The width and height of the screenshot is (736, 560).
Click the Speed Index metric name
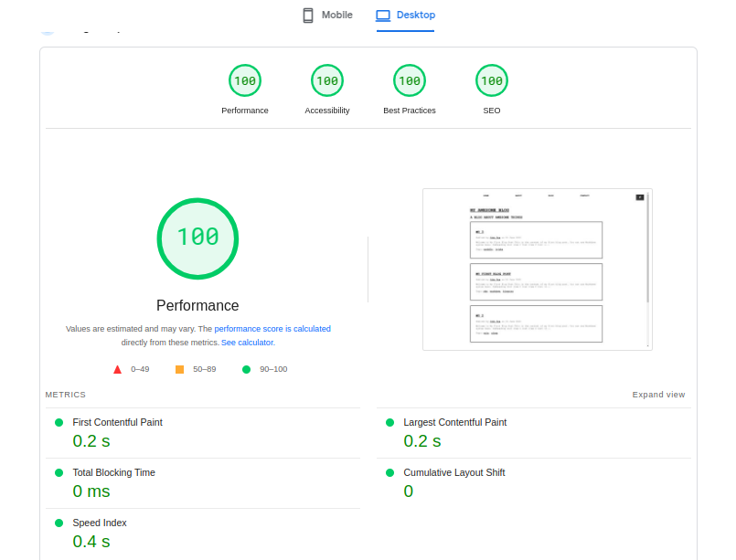(100, 523)
